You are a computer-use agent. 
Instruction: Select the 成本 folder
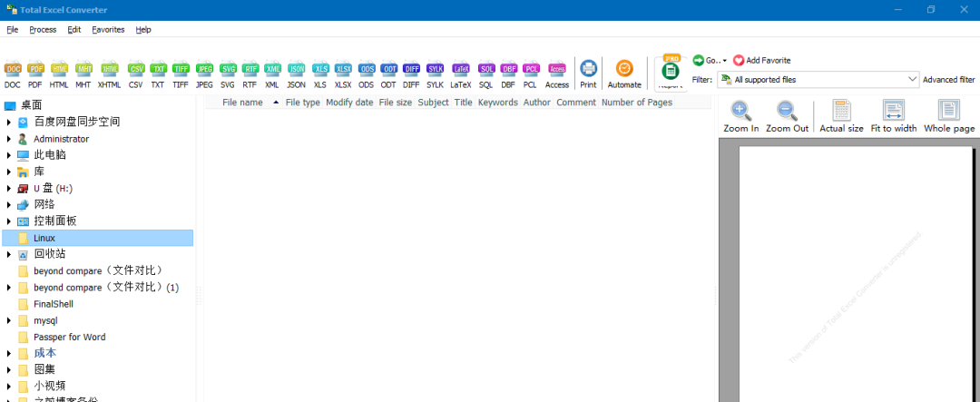(44, 353)
